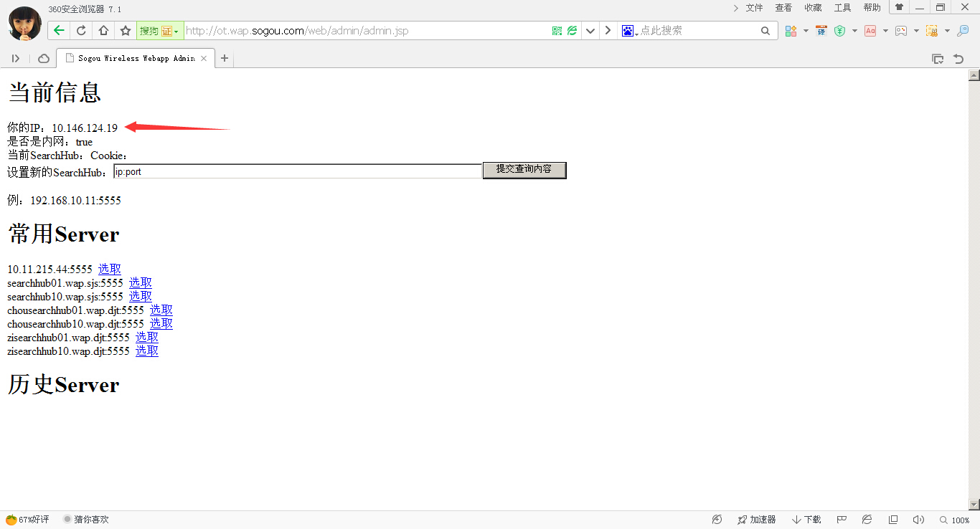The image size is (980, 529).
Task: Expand dropdown arrow next to game controller
Action: [916, 31]
